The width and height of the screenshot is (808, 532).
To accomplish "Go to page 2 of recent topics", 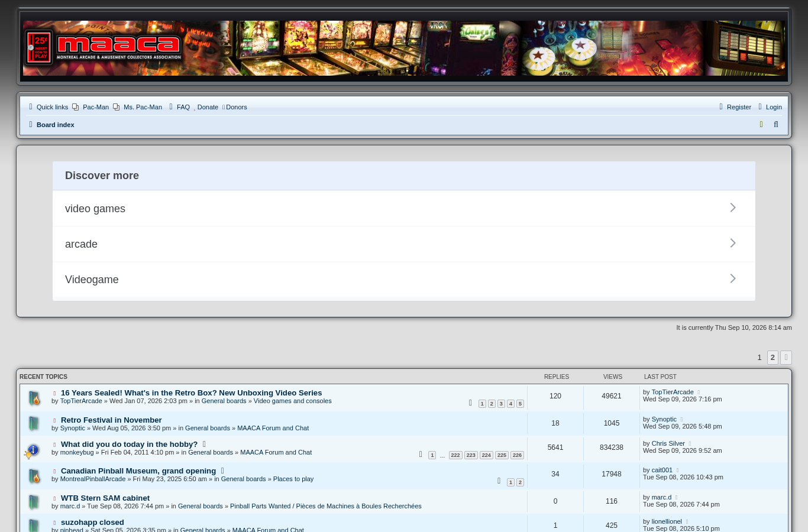I will click(773, 357).
